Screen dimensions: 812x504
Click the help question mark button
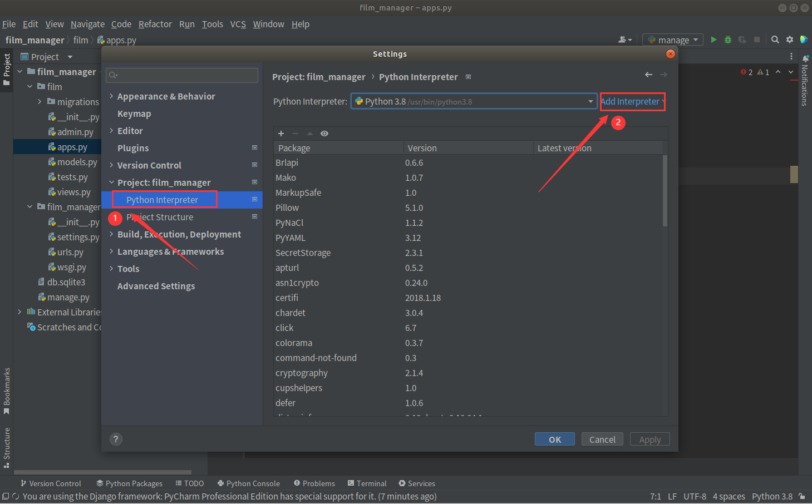[116, 439]
